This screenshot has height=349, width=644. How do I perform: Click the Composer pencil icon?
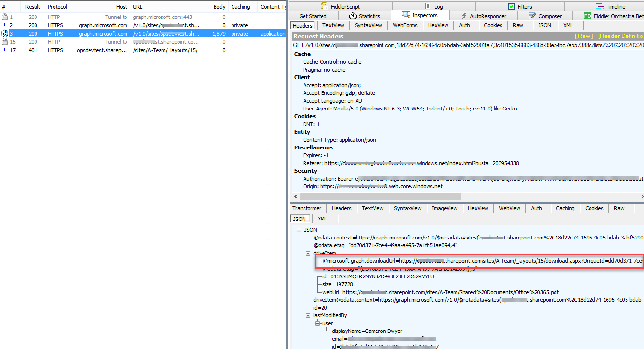[532, 16]
